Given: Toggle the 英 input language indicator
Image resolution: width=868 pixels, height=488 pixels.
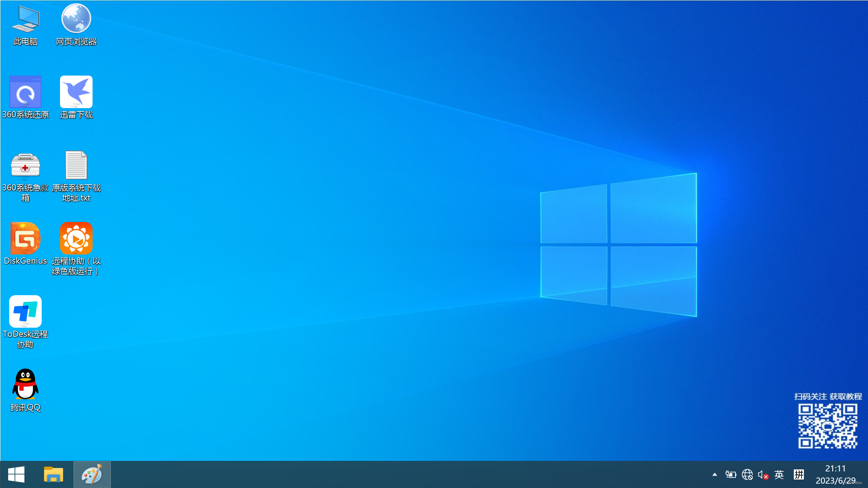Looking at the screenshot, I should 779,474.
